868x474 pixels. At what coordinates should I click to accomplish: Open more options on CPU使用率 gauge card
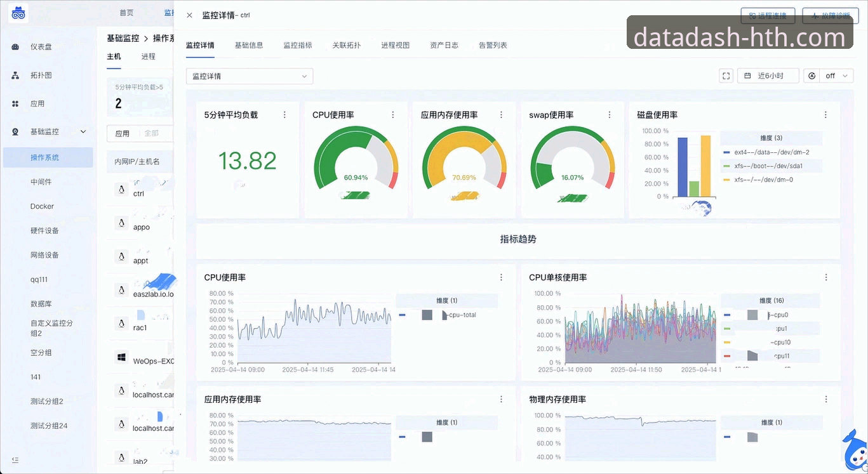coord(393,115)
